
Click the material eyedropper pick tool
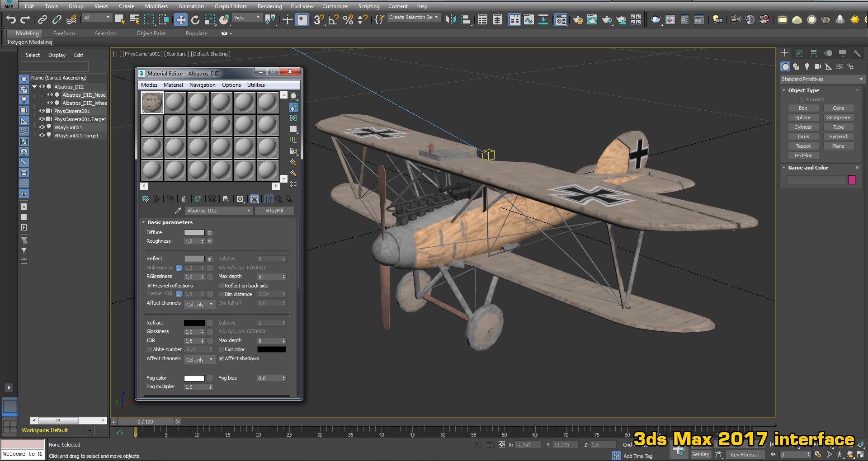tap(178, 211)
